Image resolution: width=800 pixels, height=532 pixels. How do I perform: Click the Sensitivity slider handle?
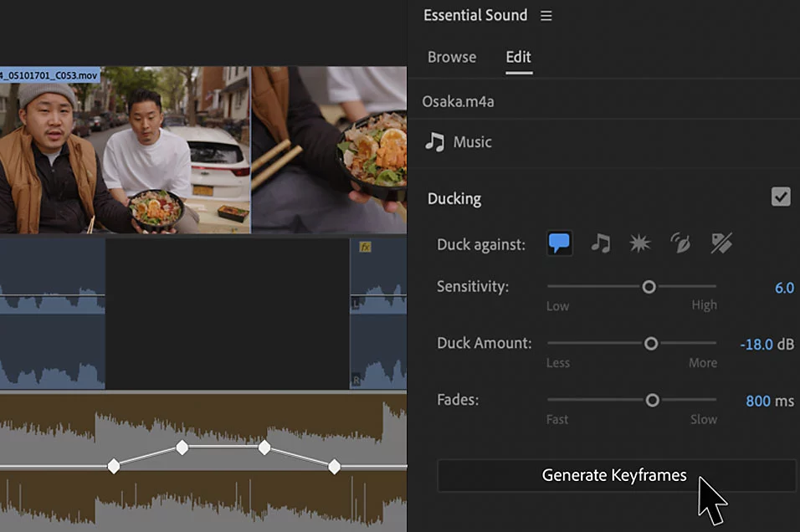(649, 287)
